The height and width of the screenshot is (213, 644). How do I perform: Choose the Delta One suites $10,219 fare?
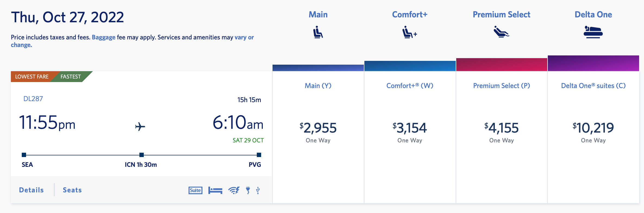tap(593, 128)
